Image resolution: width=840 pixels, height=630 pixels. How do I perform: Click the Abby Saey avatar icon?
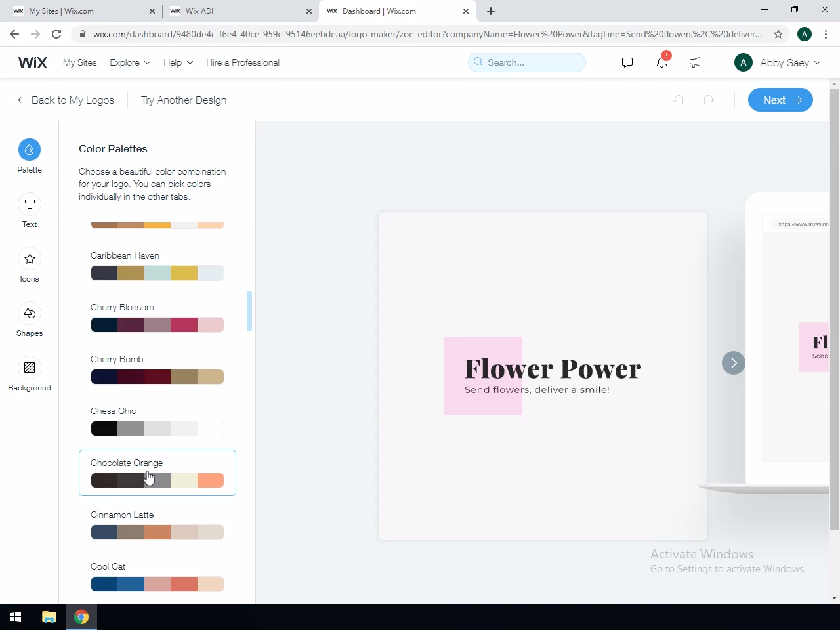click(x=743, y=62)
